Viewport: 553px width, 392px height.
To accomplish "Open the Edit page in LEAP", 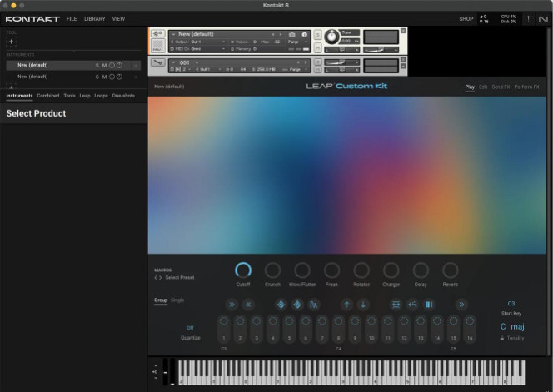I will click(x=483, y=87).
